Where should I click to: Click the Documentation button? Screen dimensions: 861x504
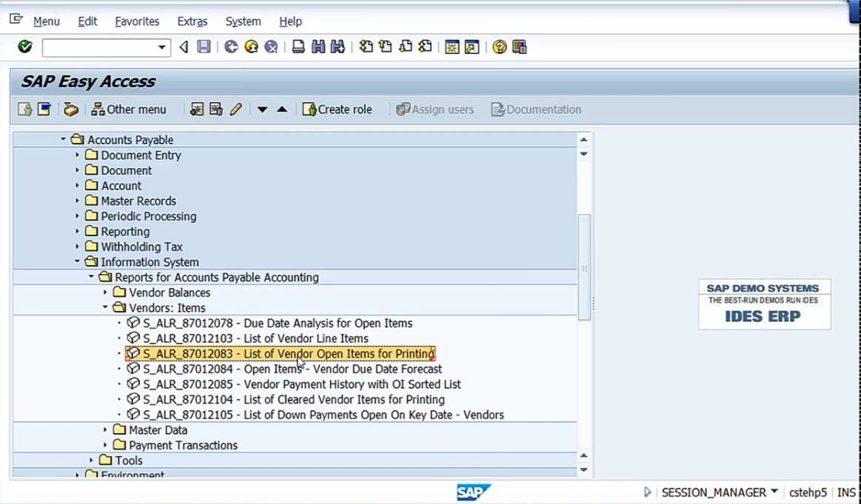point(536,110)
